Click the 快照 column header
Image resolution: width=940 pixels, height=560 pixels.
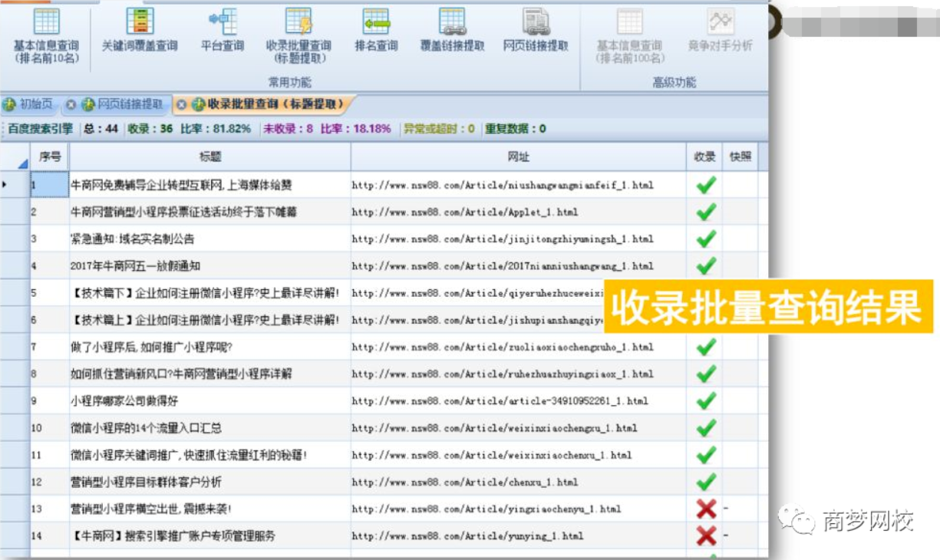pyautogui.click(x=740, y=156)
